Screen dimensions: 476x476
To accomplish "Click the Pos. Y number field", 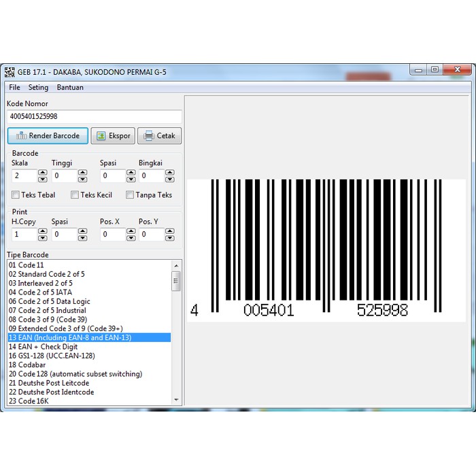I will (152, 235).
